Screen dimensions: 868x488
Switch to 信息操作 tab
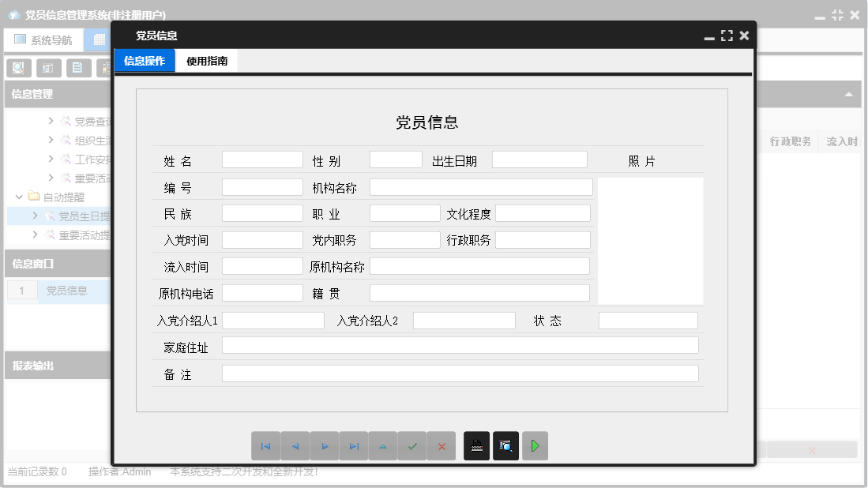pyautogui.click(x=145, y=61)
